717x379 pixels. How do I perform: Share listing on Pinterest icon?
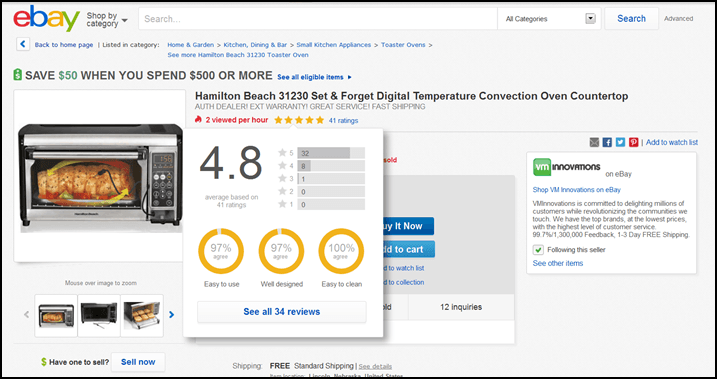pyautogui.click(x=633, y=143)
